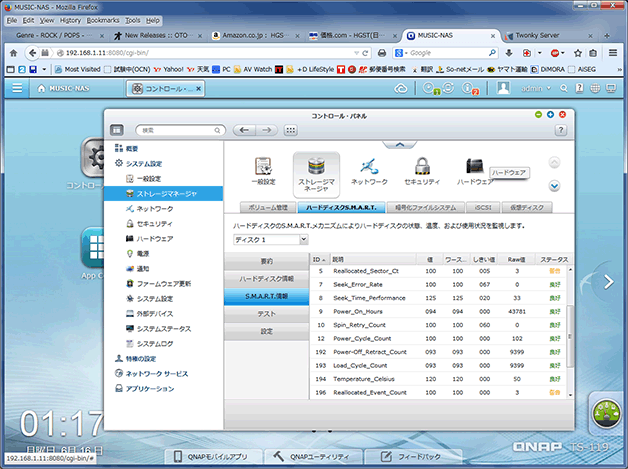628x469 pixels.
Task: Click the Hard Disk Information (ハードディスク情報) button
Action: [266, 277]
